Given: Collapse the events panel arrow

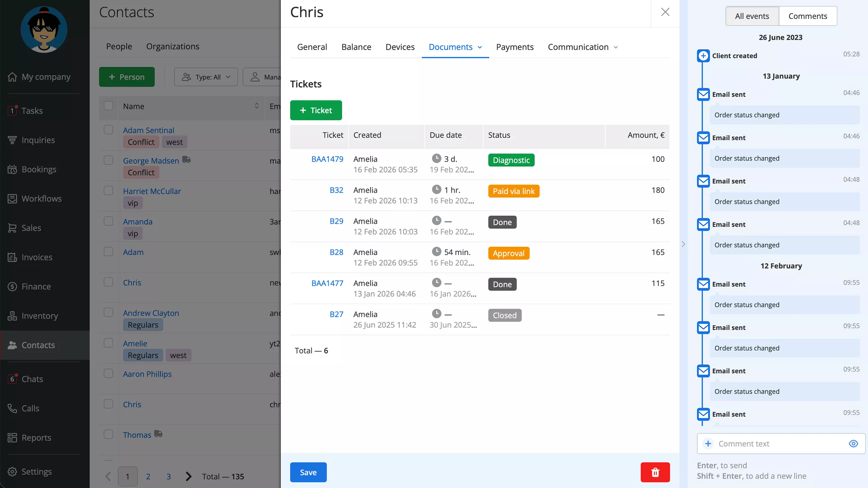Looking at the screenshot, I should tap(683, 244).
